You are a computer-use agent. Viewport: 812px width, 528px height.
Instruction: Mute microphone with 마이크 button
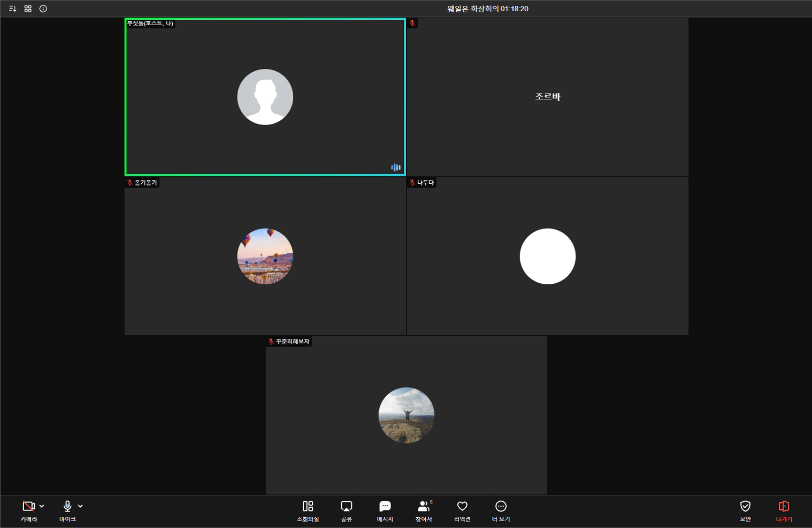[x=67, y=506]
